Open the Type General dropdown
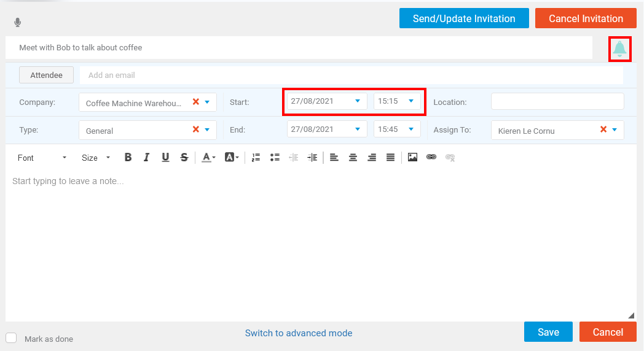Image resolution: width=644 pixels, height=351 pixels. [x=207, y=130]
